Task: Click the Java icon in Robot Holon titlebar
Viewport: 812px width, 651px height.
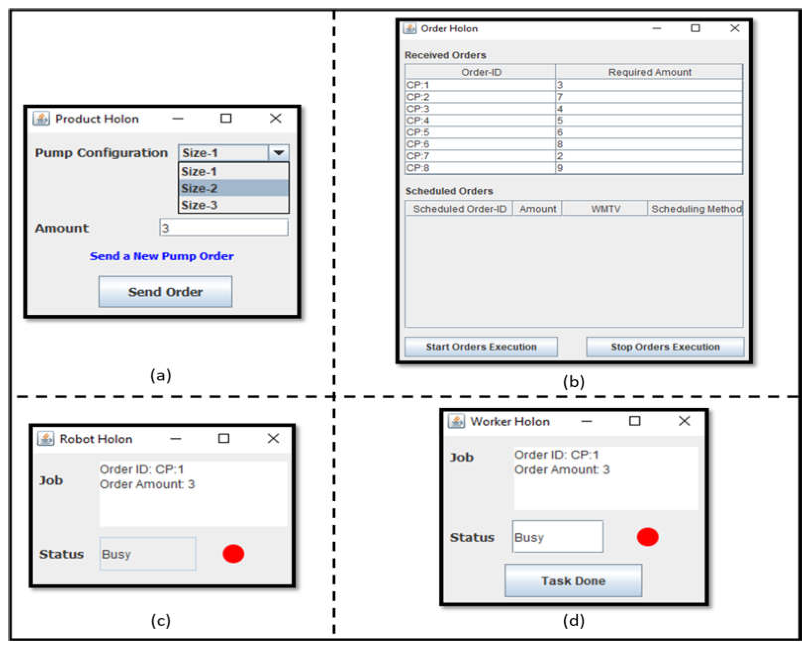Action: (46, 438)
